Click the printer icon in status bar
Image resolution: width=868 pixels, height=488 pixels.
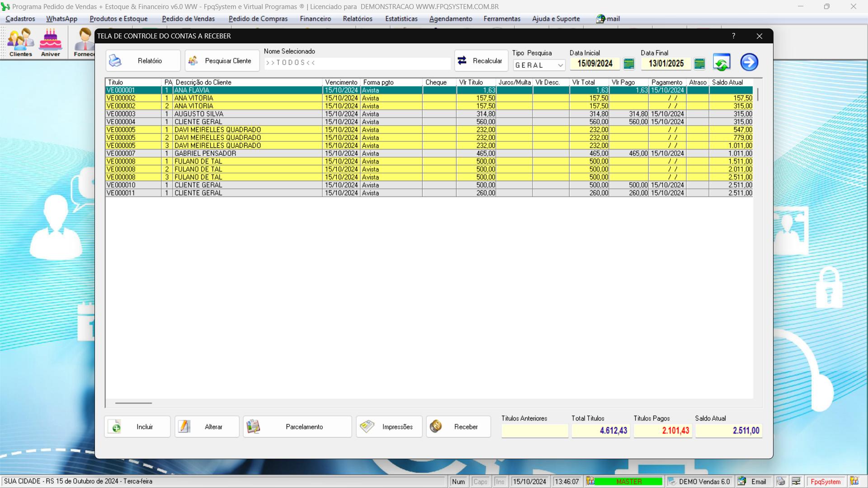[x=781, y=482]
